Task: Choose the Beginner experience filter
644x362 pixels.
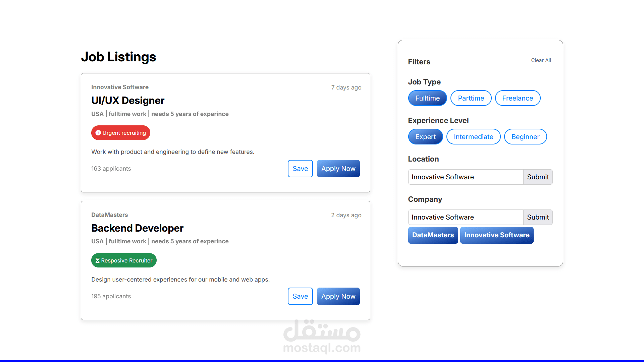Action: [525, 137]
